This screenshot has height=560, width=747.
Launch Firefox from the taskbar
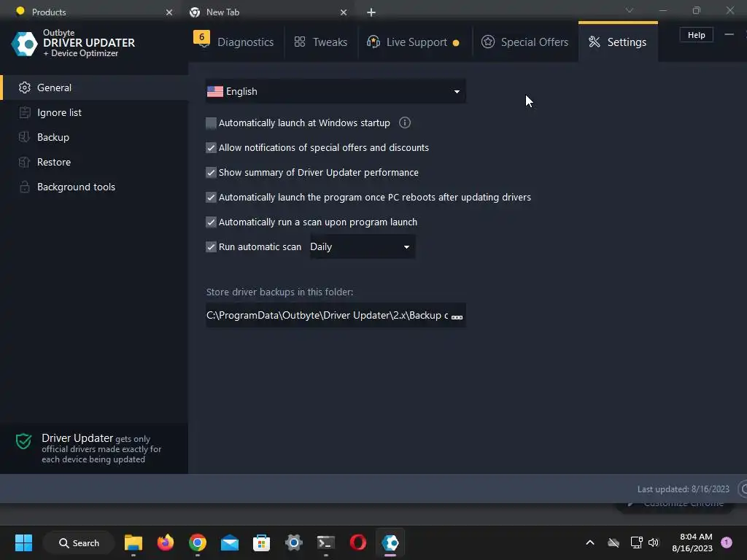pyautogui.click(x=166, y=542)
